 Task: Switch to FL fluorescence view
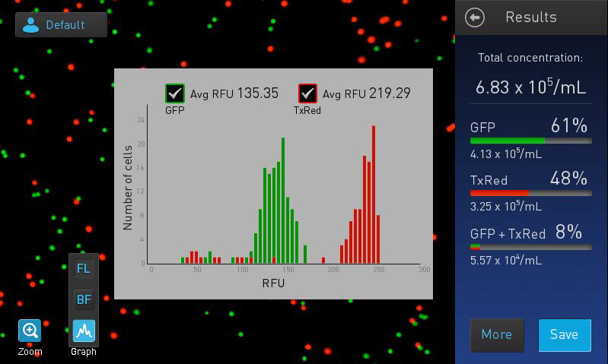(x=84, y=268)
